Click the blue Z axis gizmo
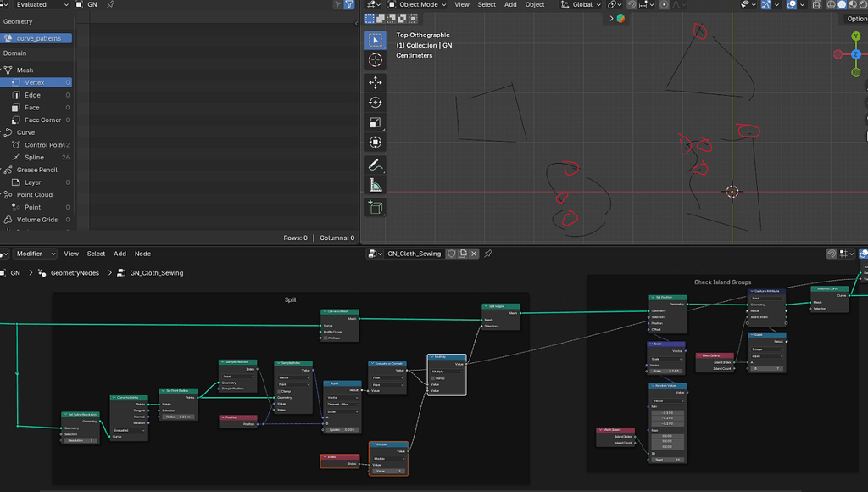Viewport: 868px width, 492px height. click(x=856, y=53)
